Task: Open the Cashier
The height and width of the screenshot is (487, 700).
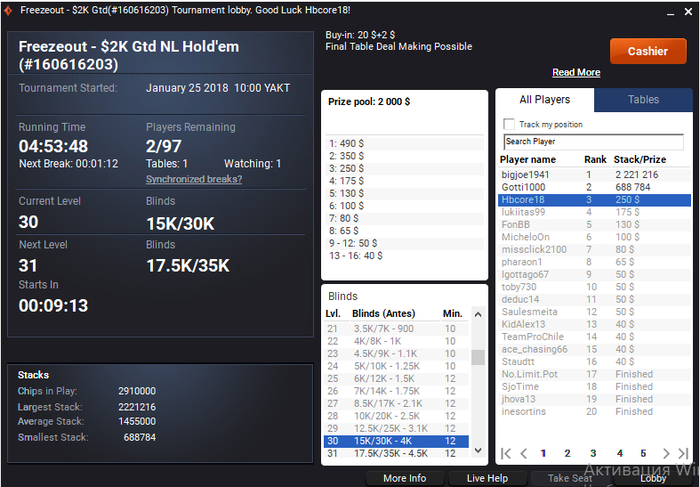Action: (x=648, y=51)
